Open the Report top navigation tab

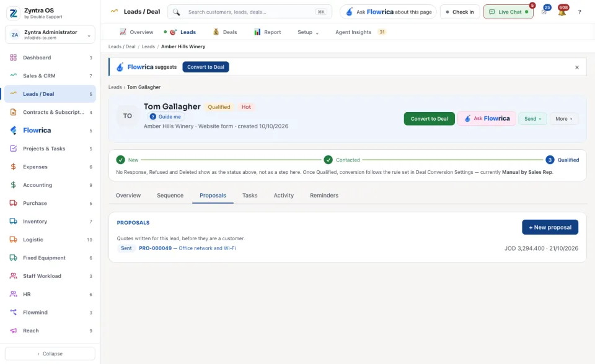click(x=268, y=32)
